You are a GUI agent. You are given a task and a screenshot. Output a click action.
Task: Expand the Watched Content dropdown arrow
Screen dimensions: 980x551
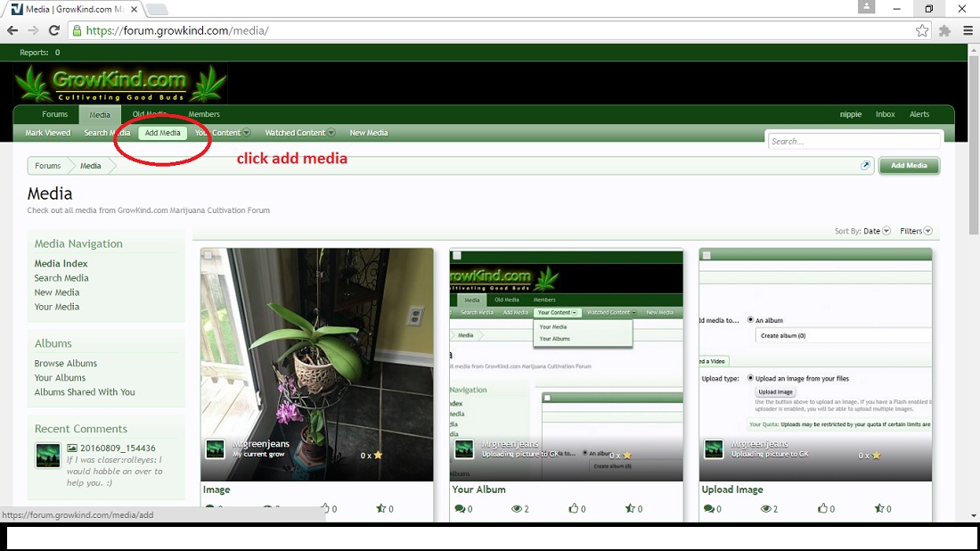point(331,133)
